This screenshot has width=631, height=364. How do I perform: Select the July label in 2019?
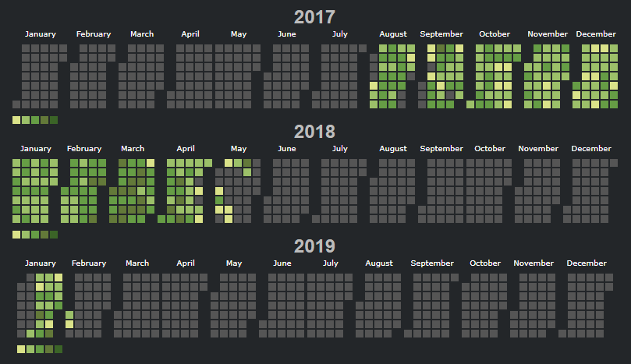point(331,263)
